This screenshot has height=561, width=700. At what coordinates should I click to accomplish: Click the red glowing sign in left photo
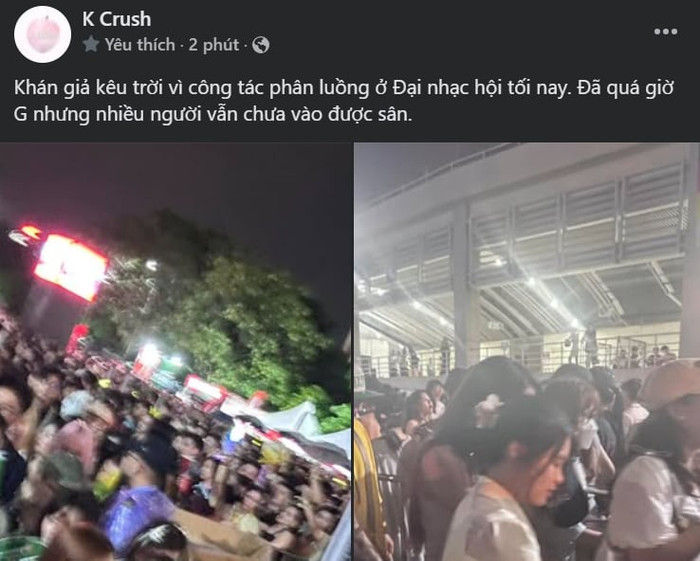71,266
